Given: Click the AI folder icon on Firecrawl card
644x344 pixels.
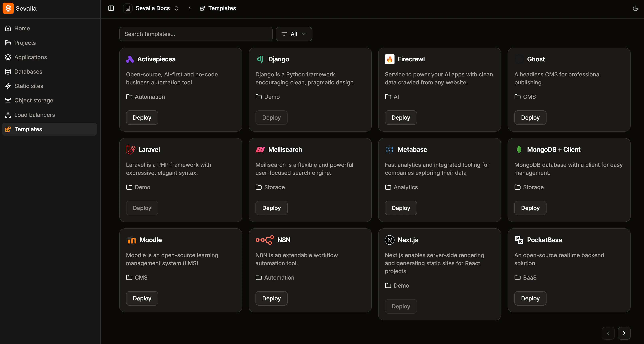Looking at the screenshot, I should click(x=388, y=97).
